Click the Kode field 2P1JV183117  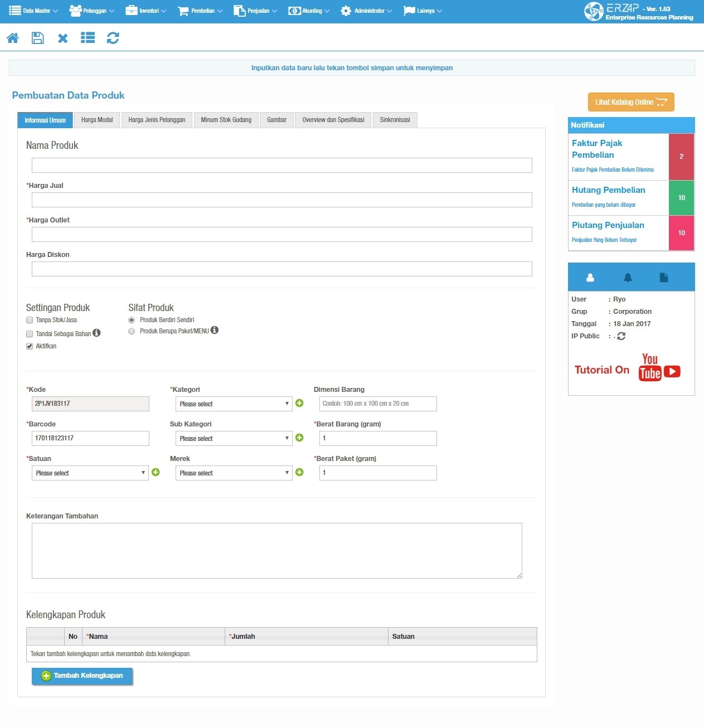click(90, 404)
